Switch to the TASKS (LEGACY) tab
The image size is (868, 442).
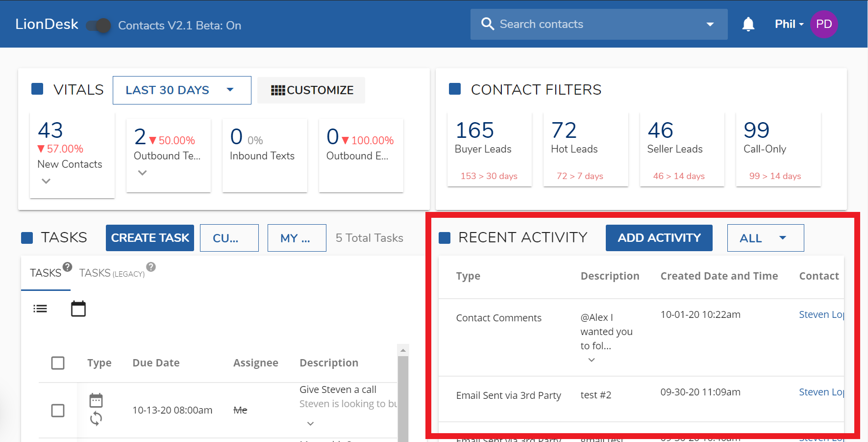pyautogui.click(x=111, y=273)
